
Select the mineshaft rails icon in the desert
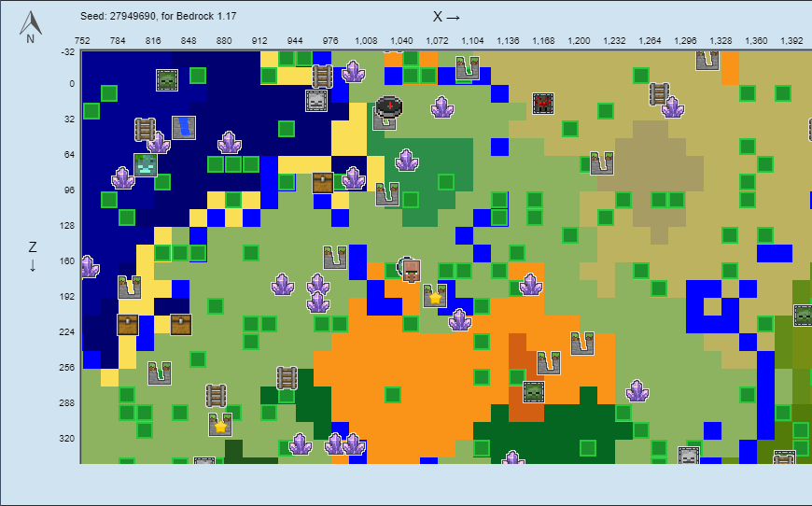659,94
